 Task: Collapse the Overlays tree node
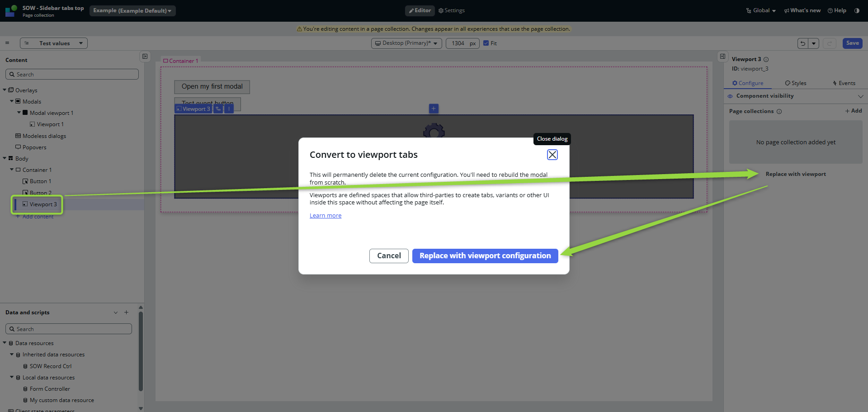click(x=5, y=90)
